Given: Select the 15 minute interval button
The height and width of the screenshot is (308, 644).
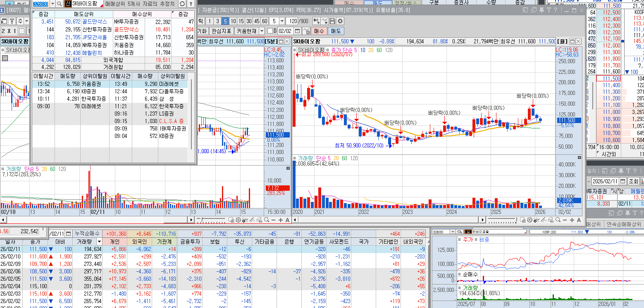Looking at the screenshot, I should pos(241,21).
